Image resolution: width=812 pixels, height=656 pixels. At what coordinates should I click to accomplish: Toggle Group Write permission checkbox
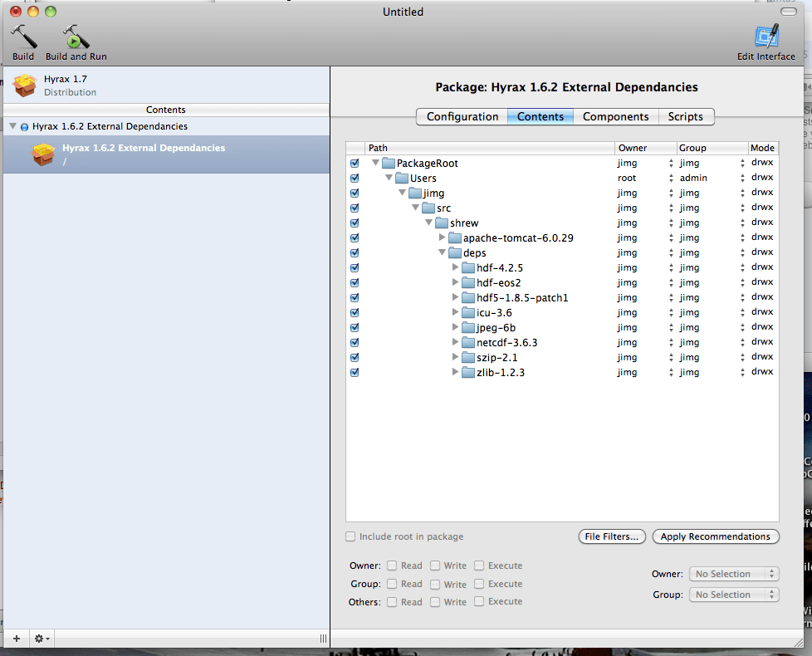coord(435,584)
